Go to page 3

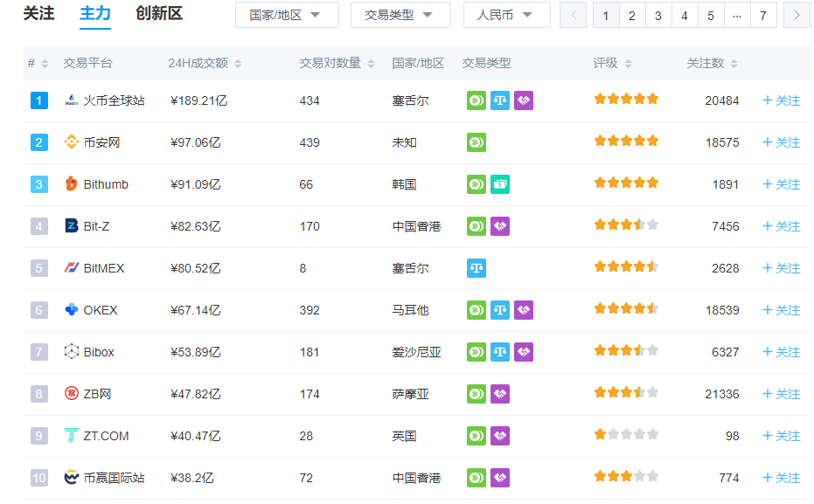pos(658,15)
